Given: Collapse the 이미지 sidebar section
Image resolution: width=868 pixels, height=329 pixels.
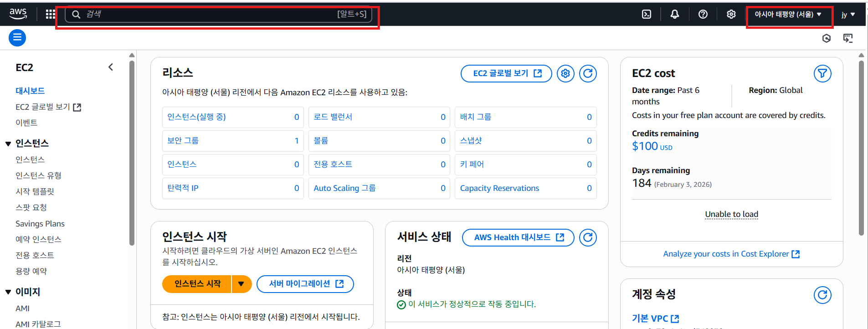Looking at the screenshot, I should tap(8, 292).
